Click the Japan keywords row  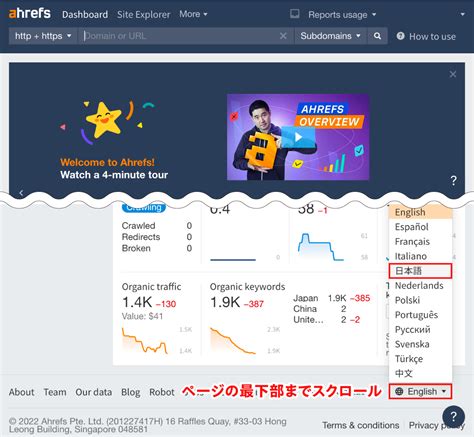tap(332, 298)
